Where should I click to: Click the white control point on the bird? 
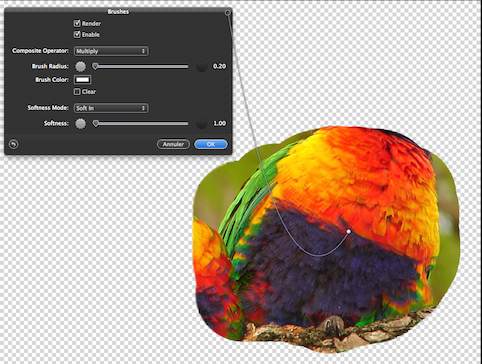pos(349,231)
